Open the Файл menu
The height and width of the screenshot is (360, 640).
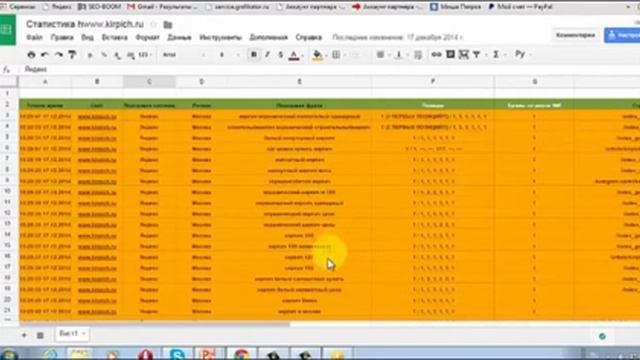click(35, 38)
